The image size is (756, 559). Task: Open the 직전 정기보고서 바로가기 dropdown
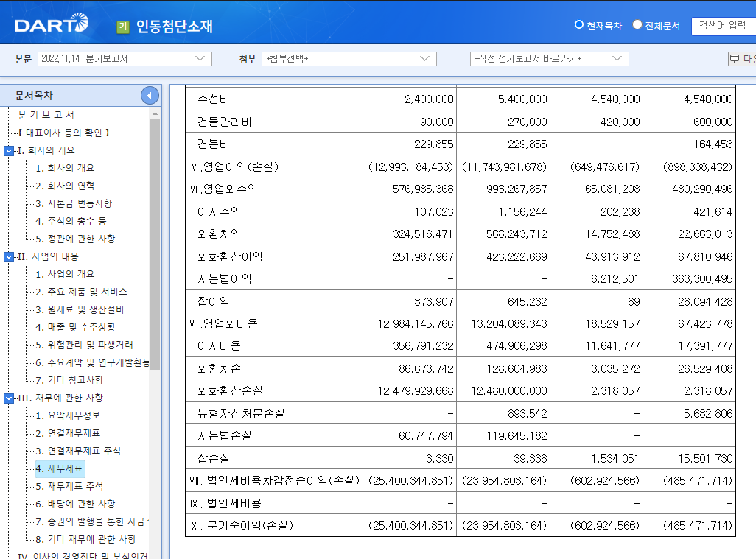(549, 58)
